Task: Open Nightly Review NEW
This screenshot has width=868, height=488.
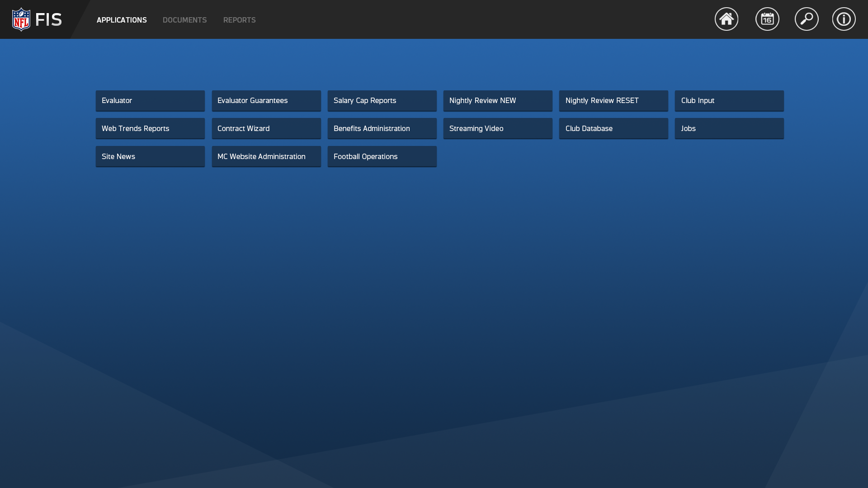Action: 498,100
